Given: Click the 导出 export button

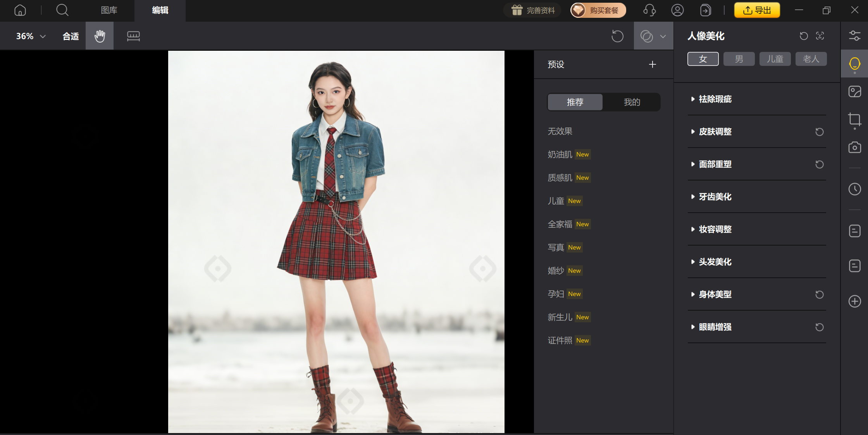Looking at the screenshot, I should (757, 10).
